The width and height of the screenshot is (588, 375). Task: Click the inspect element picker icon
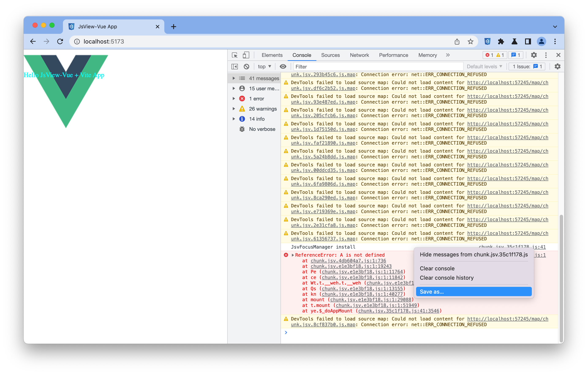click(235, 55)
